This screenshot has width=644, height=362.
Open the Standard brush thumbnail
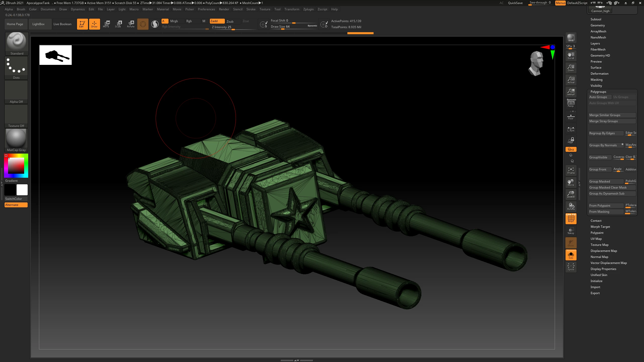point(16,41)
